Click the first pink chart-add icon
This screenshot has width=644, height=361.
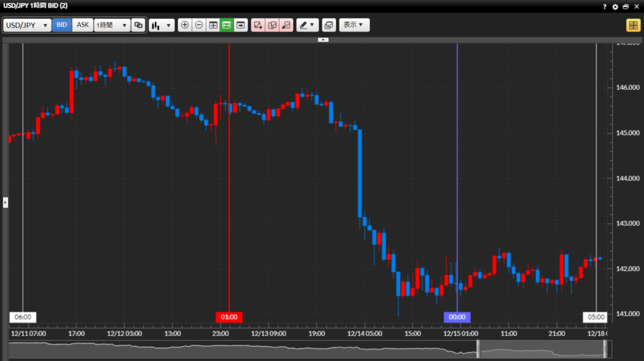click(258, 25)
